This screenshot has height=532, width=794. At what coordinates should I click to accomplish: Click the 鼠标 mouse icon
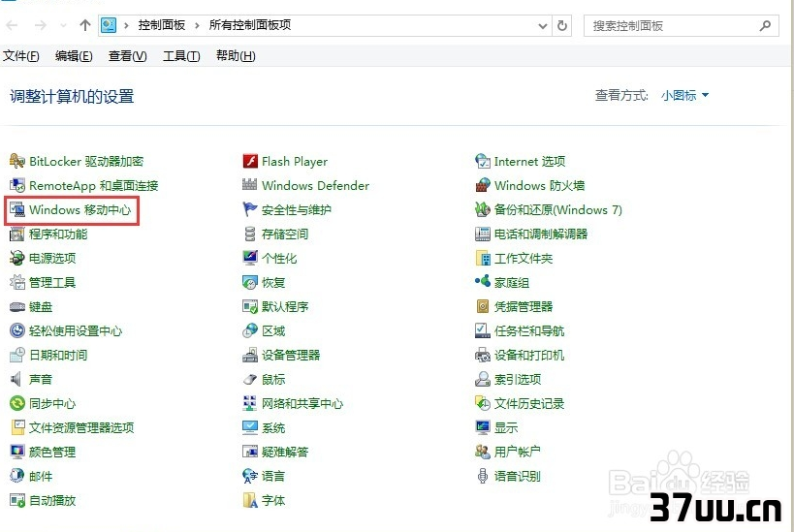tap(250, 379)
